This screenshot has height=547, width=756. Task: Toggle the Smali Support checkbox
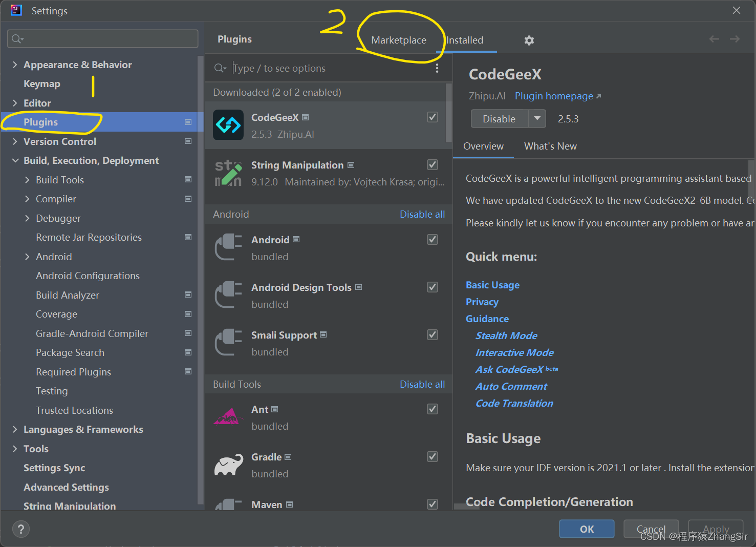click(433, 334)
